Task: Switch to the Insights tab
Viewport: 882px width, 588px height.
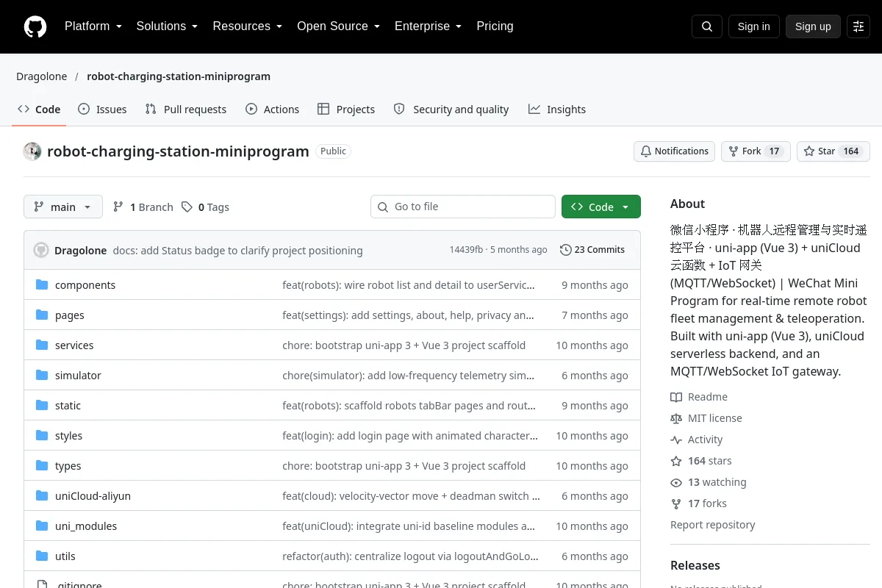Action: [x=557, y=109]
